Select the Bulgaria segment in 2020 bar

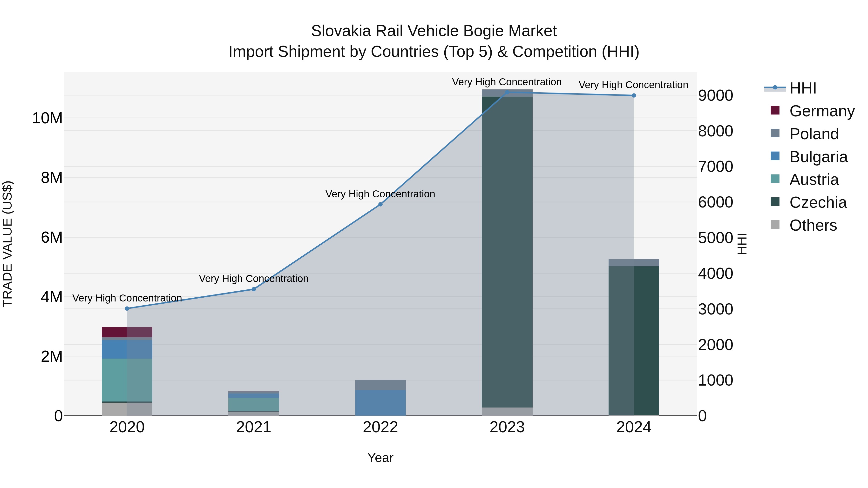127,349
